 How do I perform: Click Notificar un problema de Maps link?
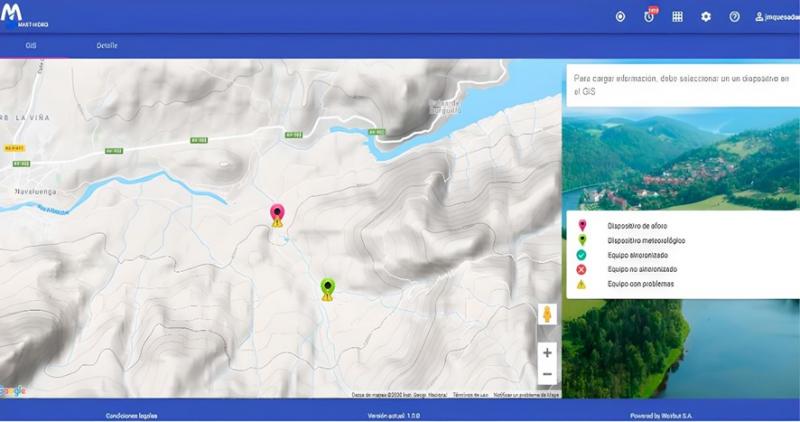[526, 396]
